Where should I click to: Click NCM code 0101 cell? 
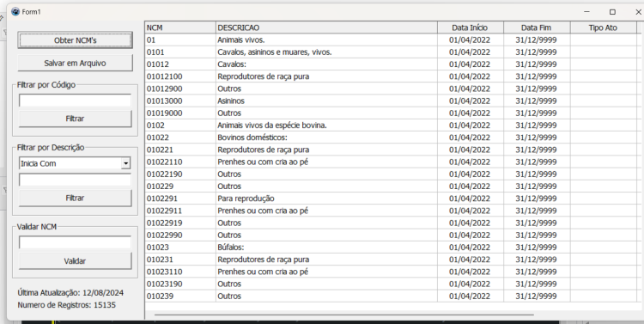(x=180, y=52)
